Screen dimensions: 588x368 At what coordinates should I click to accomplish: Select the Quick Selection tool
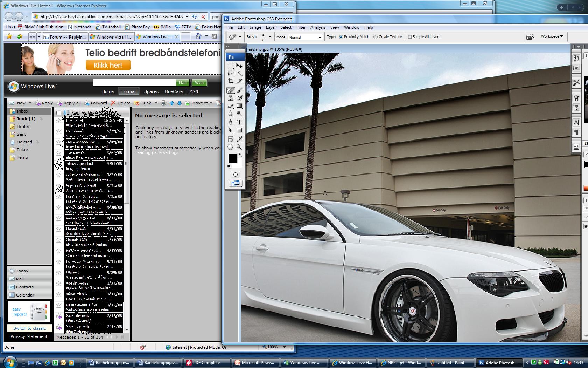point(239,73)
